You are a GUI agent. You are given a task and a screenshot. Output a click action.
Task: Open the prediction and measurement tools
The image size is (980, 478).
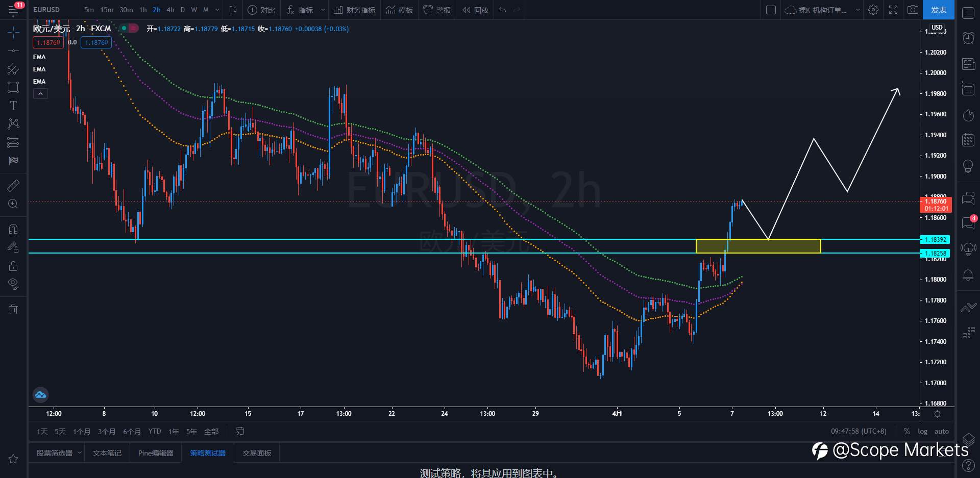click(13, 142)
